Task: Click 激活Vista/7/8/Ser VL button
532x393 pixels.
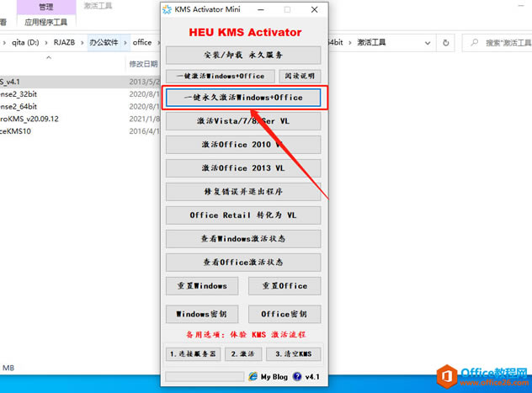Action: tap(243, 121)
